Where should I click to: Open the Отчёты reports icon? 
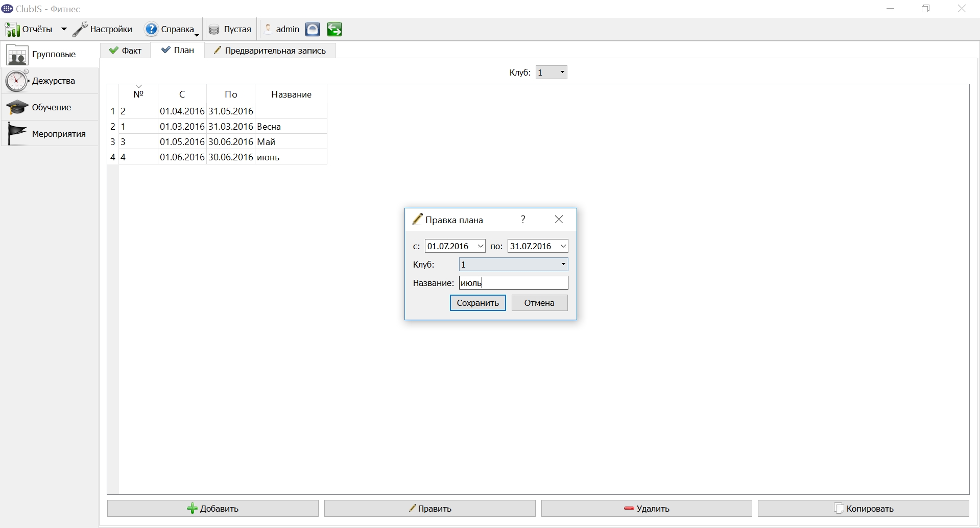(13, 30)
